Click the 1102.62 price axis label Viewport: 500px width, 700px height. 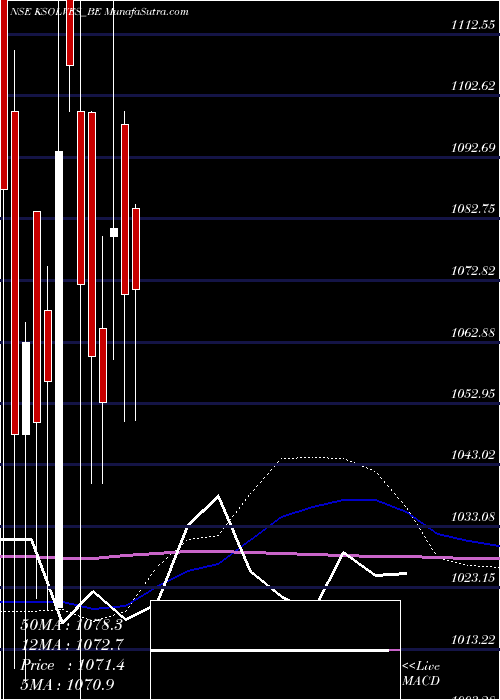tap(473, 86)
